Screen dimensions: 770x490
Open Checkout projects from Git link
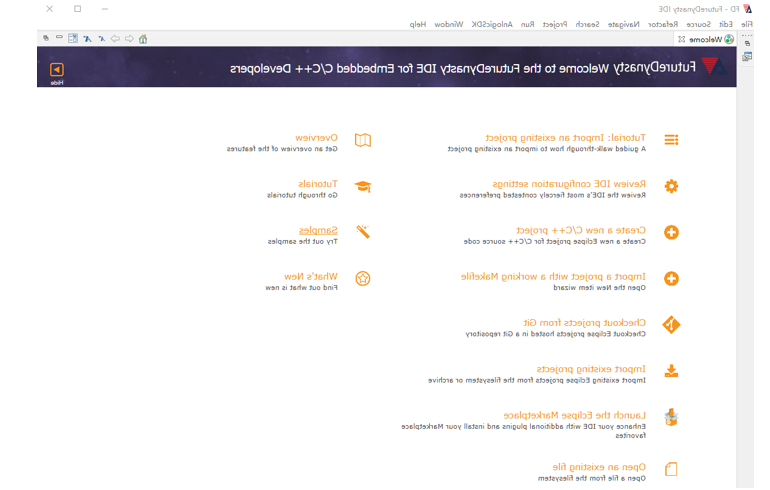pyautogui.click(x=584, y=323)
